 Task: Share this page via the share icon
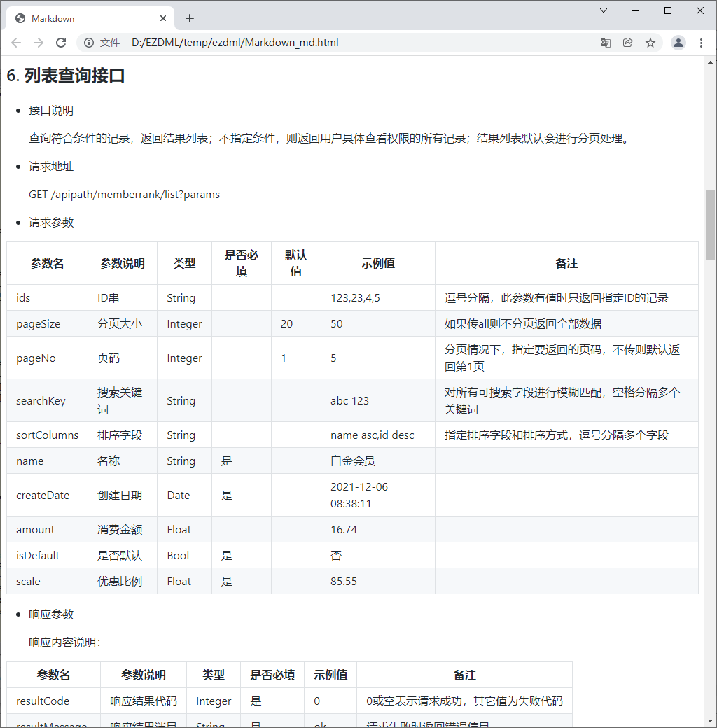pos(628,43)
